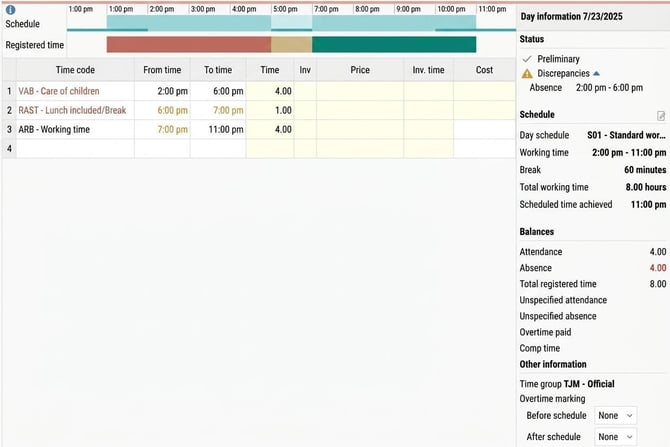670x447 pixels.
Task: Select row number 4 header
Action: (9, 149)
